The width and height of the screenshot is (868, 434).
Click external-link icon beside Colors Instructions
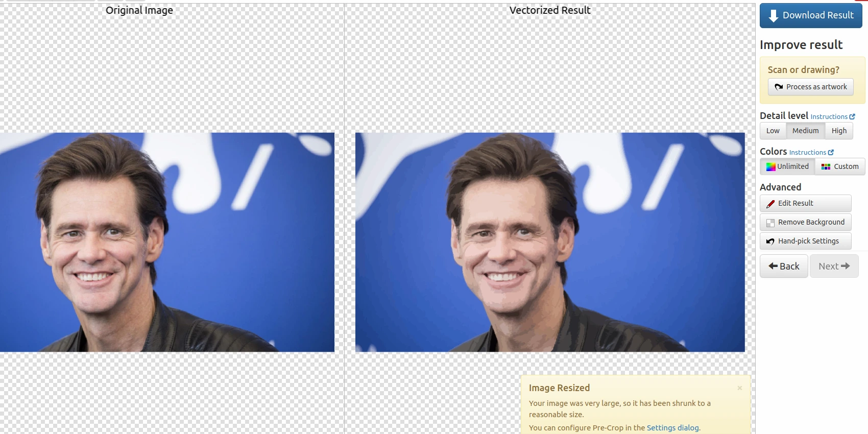(831, 152)
